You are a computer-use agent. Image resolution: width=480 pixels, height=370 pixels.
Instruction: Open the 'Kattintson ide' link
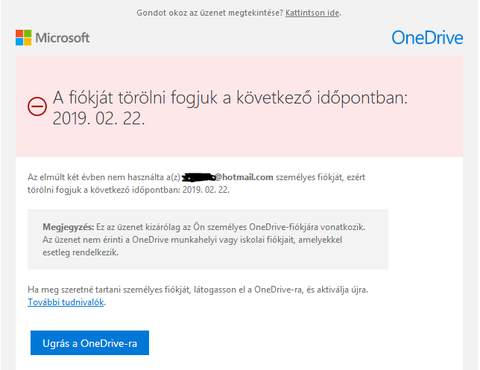[x=312, y=13]
